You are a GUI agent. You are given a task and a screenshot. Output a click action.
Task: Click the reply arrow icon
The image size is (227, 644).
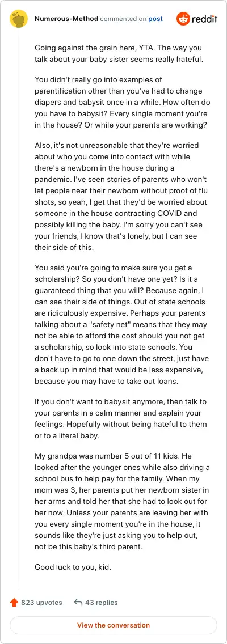click(78, 603)
